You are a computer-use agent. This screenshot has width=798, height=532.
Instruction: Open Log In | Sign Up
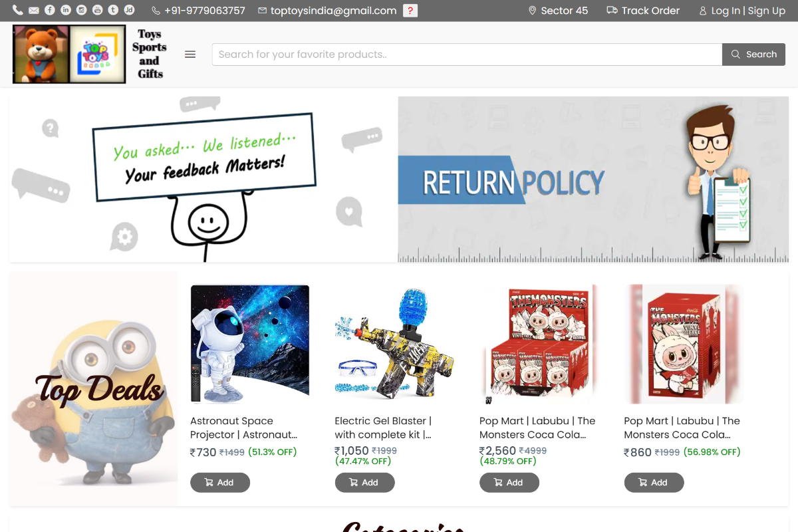coord(741,11)
